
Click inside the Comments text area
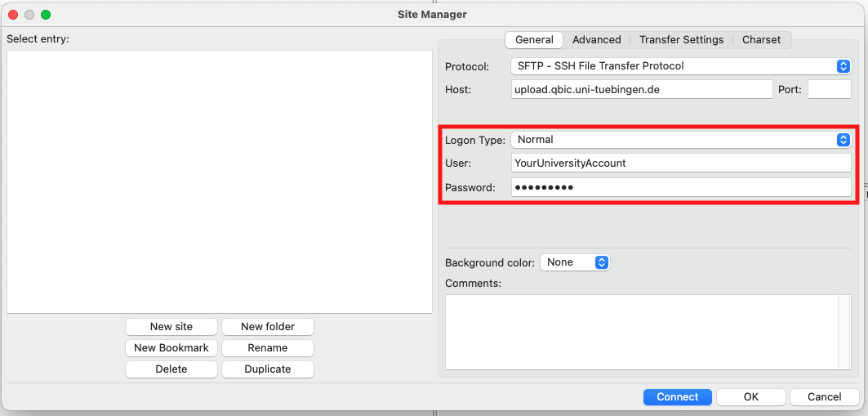[x=642, y=332]
